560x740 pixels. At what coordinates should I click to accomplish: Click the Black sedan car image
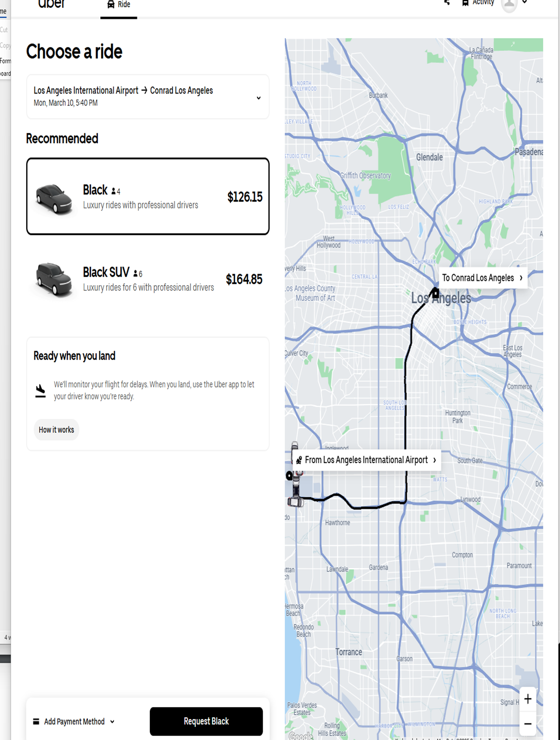coord(54,198)
